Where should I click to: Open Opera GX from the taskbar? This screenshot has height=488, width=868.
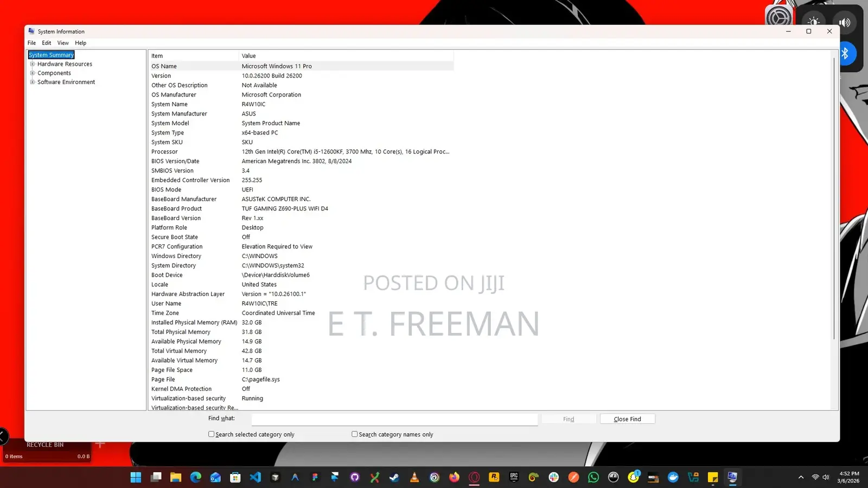474,477
